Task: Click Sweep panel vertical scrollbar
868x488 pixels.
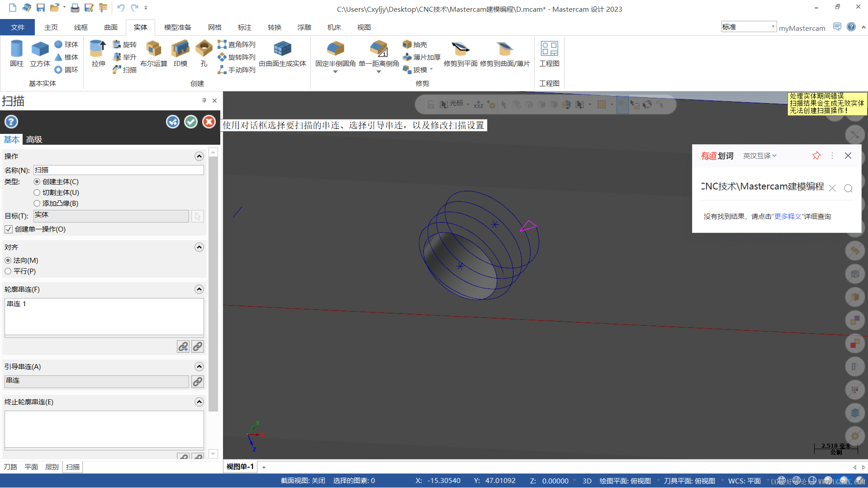Action: point(213,285)
